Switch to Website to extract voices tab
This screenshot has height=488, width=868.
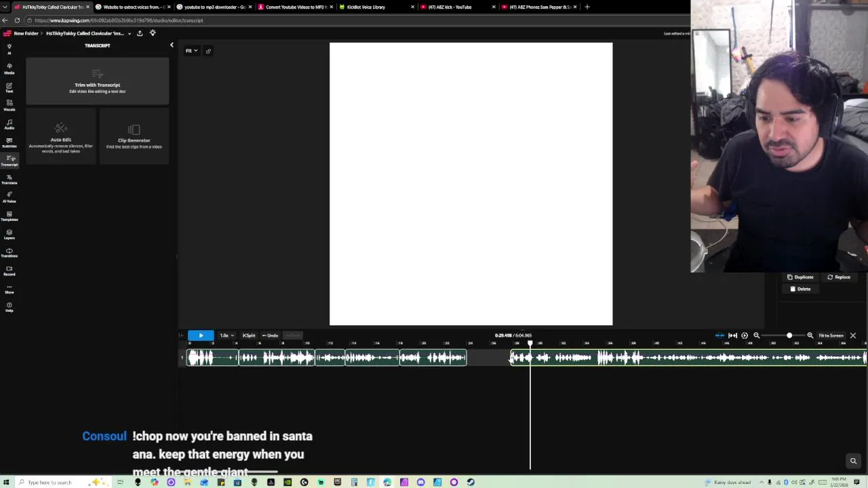point(133,7)
